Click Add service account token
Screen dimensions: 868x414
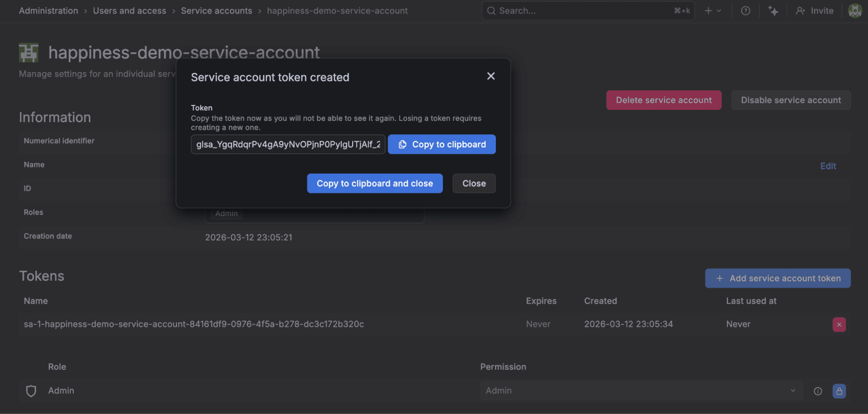[x=777, y=278]
